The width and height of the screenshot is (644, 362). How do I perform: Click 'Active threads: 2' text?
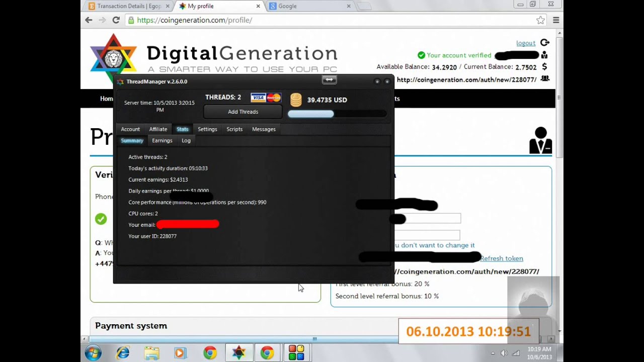(x=148, y=157)
